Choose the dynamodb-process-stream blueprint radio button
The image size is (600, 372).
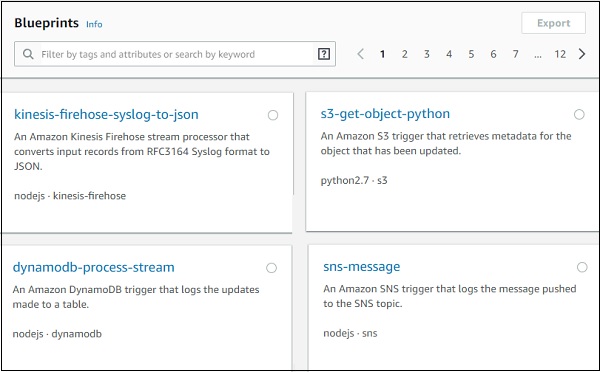(x=271, y=268)
